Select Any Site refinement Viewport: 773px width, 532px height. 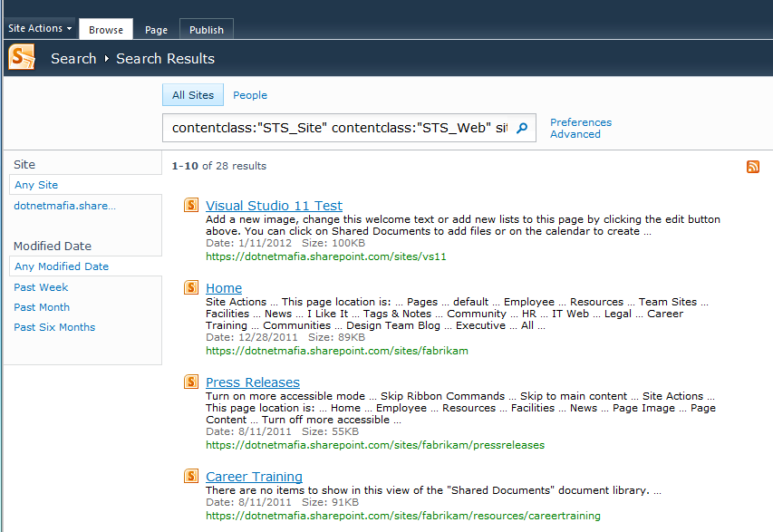coord(36,185)
